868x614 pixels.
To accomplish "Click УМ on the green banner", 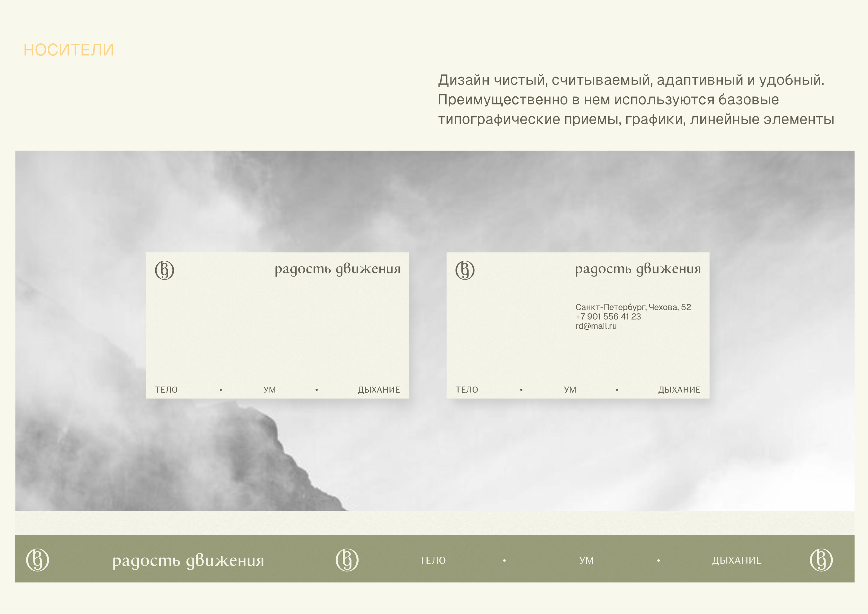I will [x=586, y=561].
